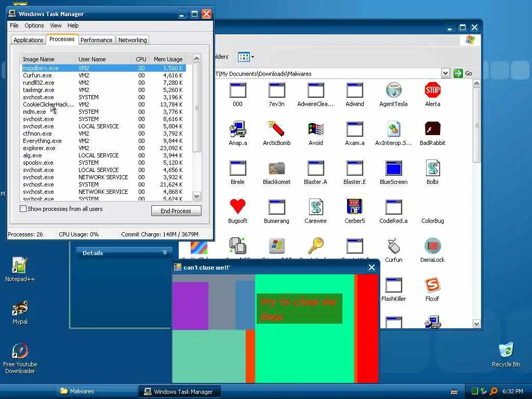Click the search magnifier tray icon

click(494, 391)
